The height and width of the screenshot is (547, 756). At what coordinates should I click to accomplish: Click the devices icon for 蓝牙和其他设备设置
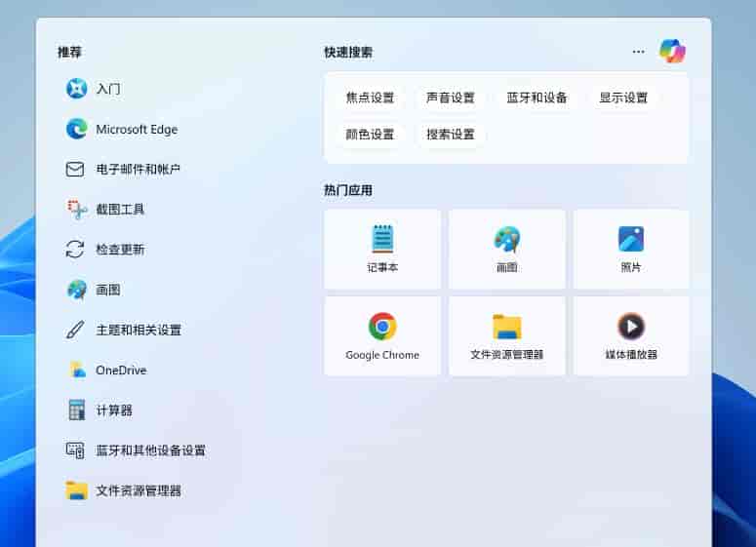pos(75,450)
